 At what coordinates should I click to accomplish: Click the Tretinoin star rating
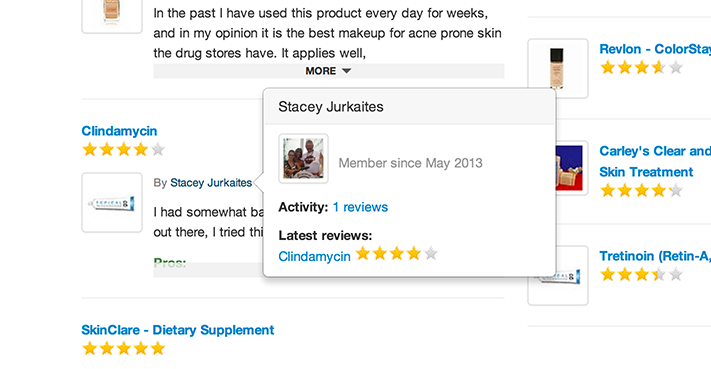(x=641, y=274)
